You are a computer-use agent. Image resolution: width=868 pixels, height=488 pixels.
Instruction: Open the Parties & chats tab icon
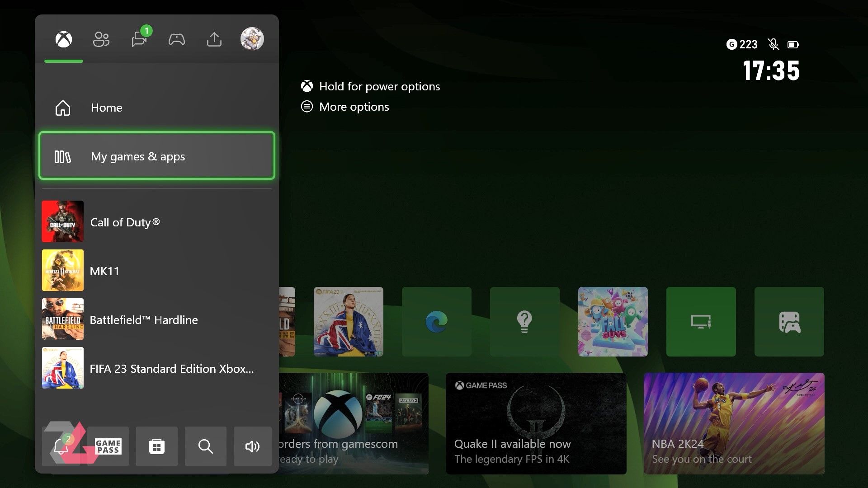coord(139,40)
